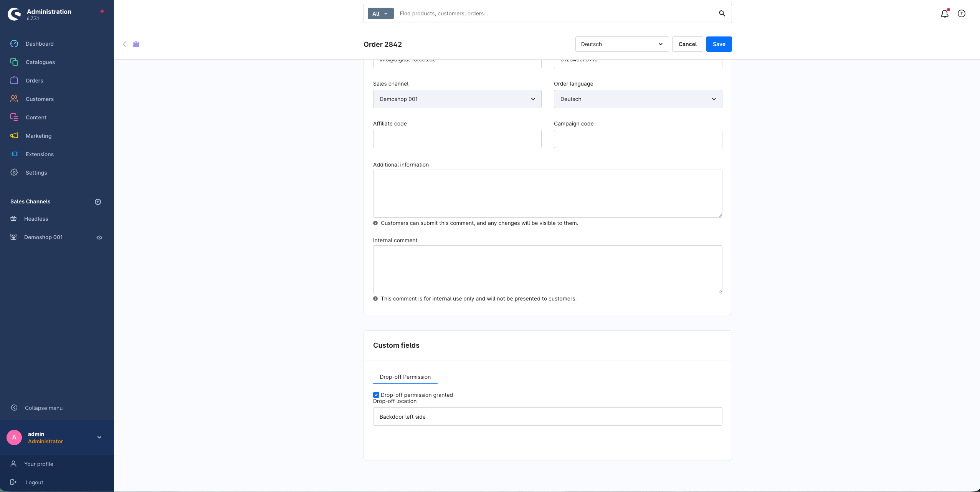Expand the Sales channel dropdown
This screenshot has width=980, height=492.
[457, 99]
